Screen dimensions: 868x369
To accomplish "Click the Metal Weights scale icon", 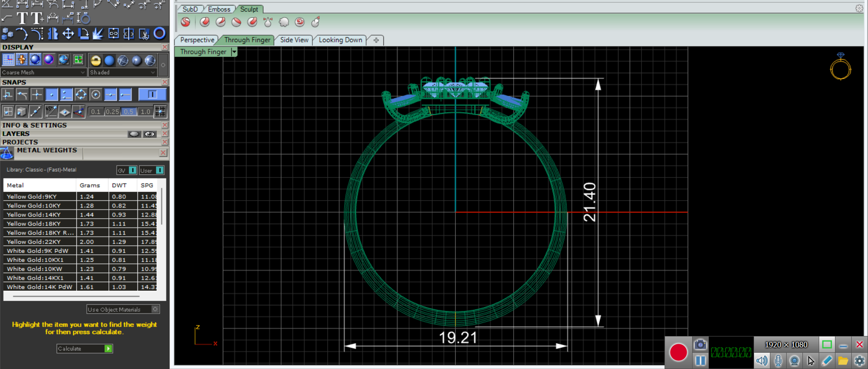I will coord(7,154).
